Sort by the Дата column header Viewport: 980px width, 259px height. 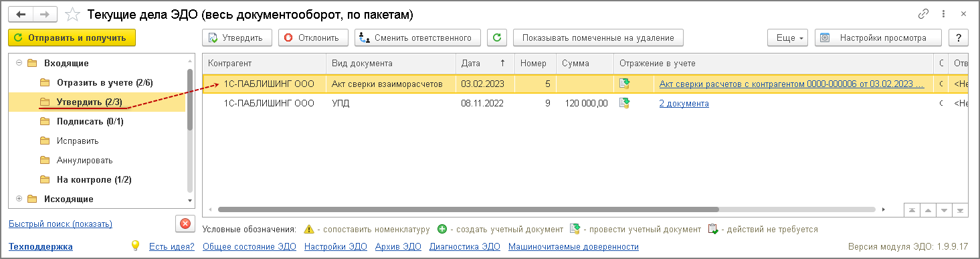pos(484,64)
